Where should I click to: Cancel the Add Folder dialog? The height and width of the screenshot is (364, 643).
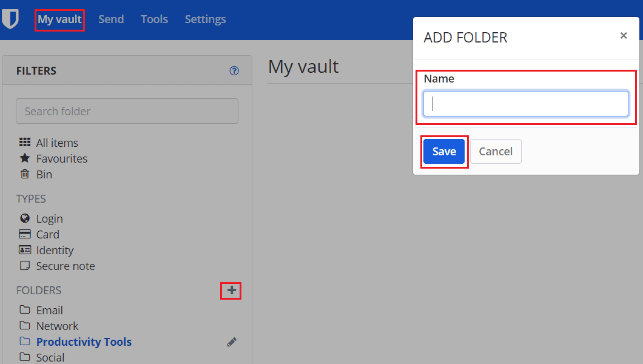(496, 151)
